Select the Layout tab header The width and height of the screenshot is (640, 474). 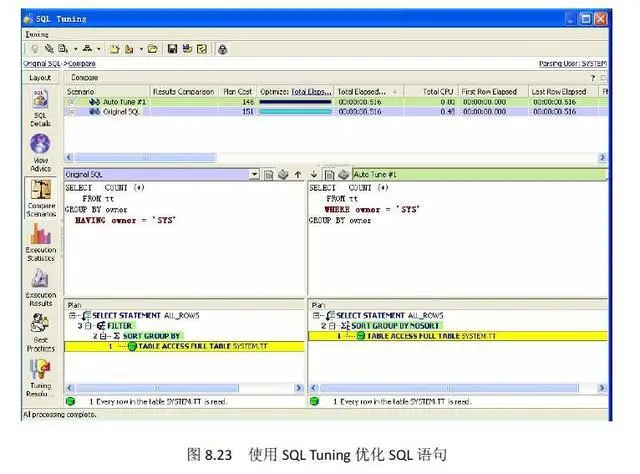point(40,78)
